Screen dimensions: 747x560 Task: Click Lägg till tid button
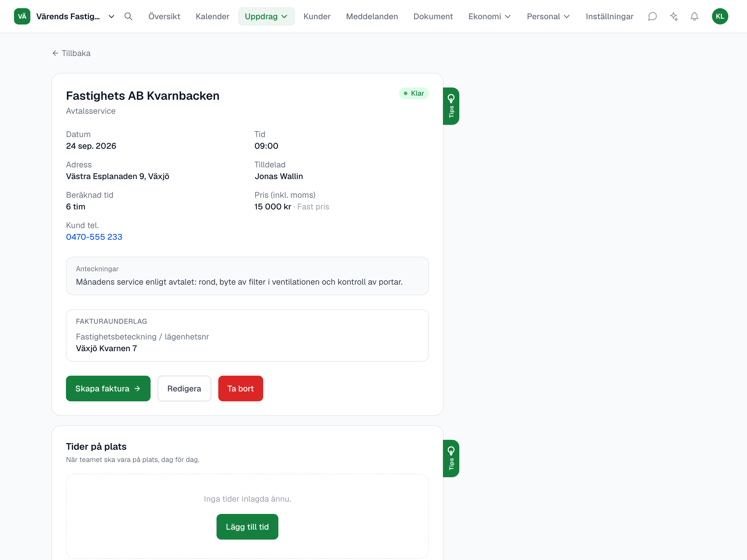point(247,526)
